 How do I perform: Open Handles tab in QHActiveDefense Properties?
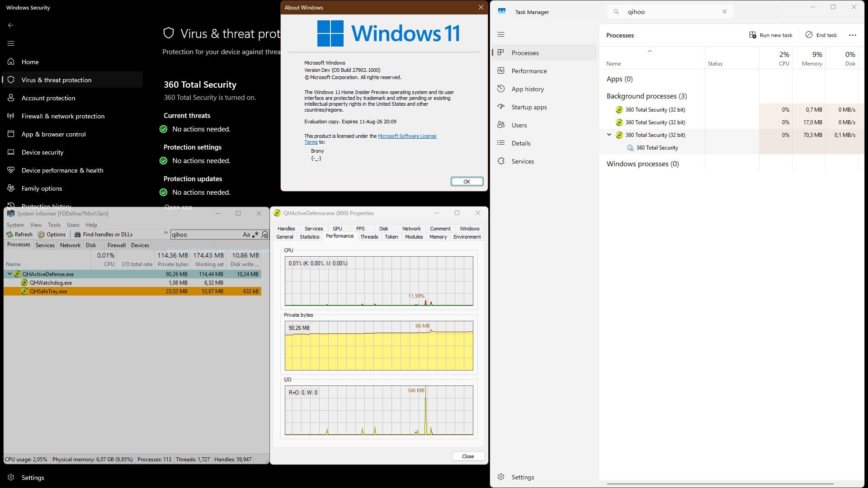(x=286, y=229)
